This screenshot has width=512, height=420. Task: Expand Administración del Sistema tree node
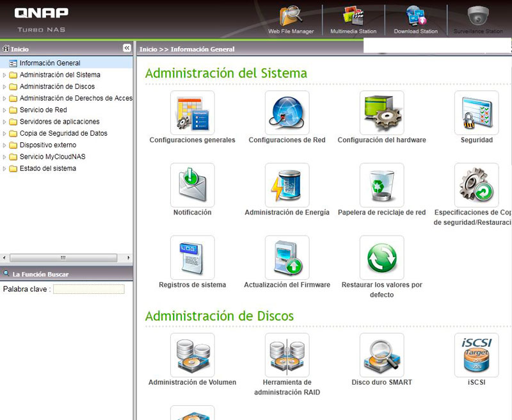5,75
